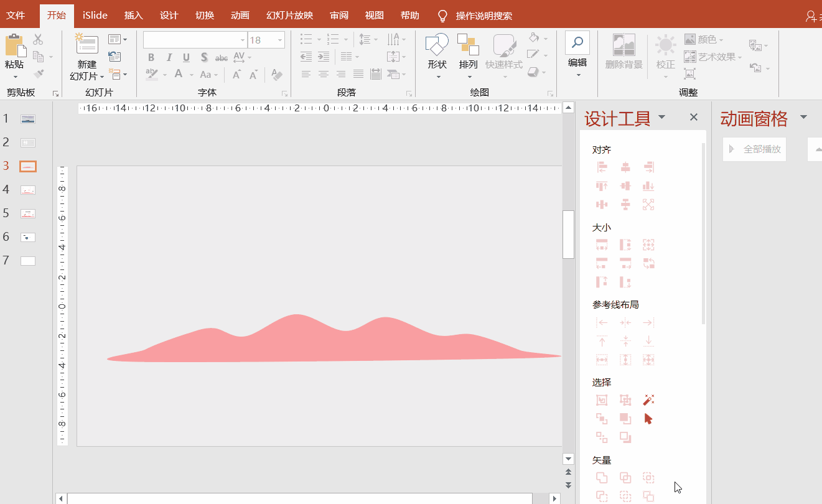This screenshot has height=504, width=822.
Task: Open the font name dropdown
Action: click(x=243, y=40)
